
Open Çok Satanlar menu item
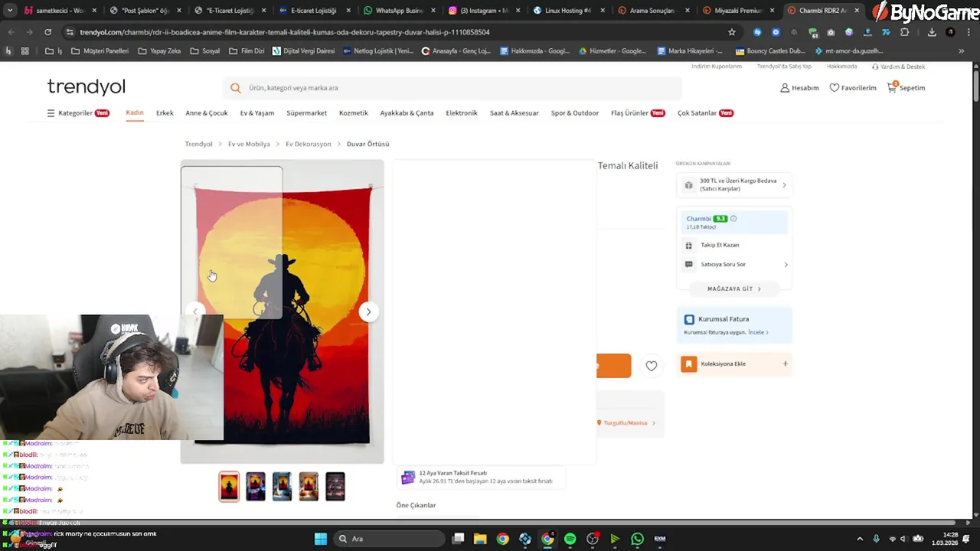(705, 113)
